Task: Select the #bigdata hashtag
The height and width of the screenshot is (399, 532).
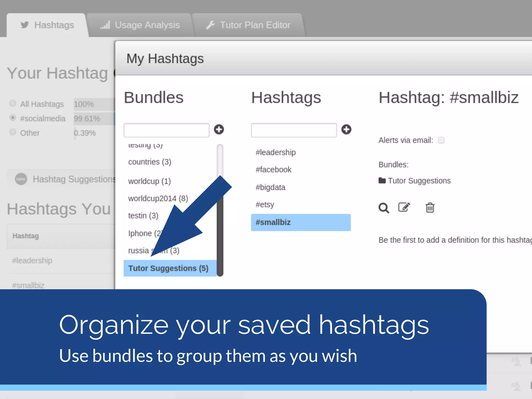Action: pyautogui.click(x=270, y=187)
